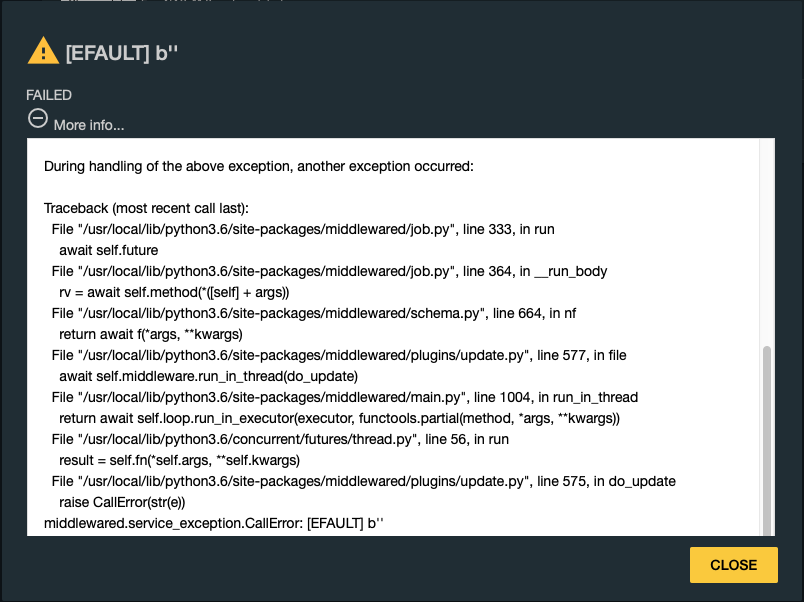The height and width of the screenshot is (602, 804).
Task: Click the traceback scrollbar thumb
Action: point(767,441)
